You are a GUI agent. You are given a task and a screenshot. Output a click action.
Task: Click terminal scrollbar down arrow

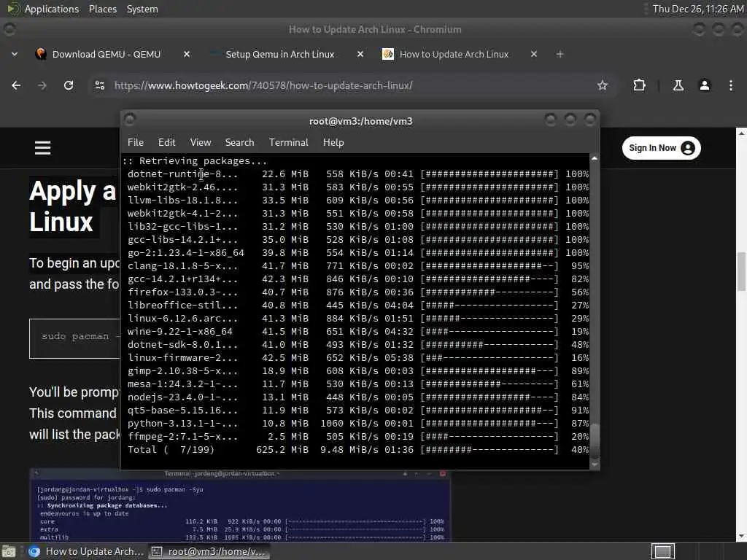click(595, 464)
